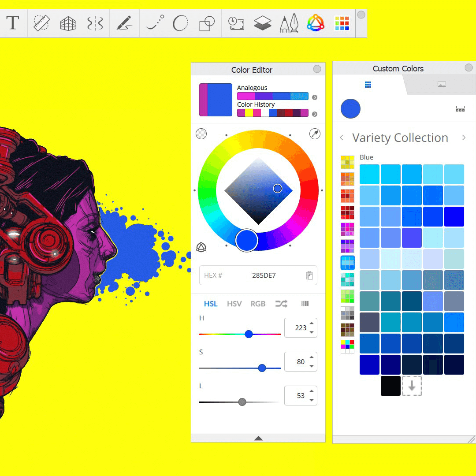Open the Shapes tool
This screenshot has width=476, height=476.
pos(207,23)
